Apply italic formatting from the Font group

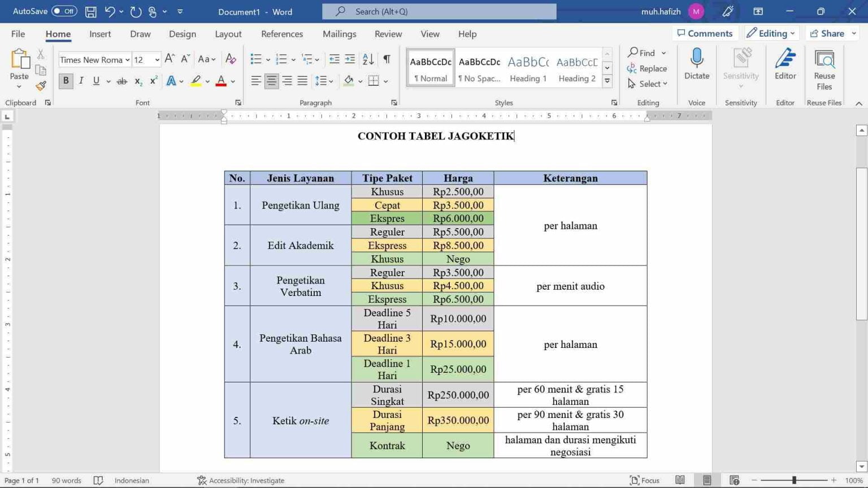click(81, 81)
